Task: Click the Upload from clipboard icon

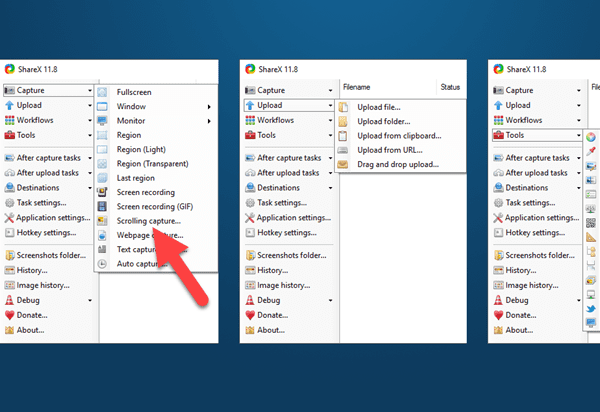Action: tap(343, 136)
